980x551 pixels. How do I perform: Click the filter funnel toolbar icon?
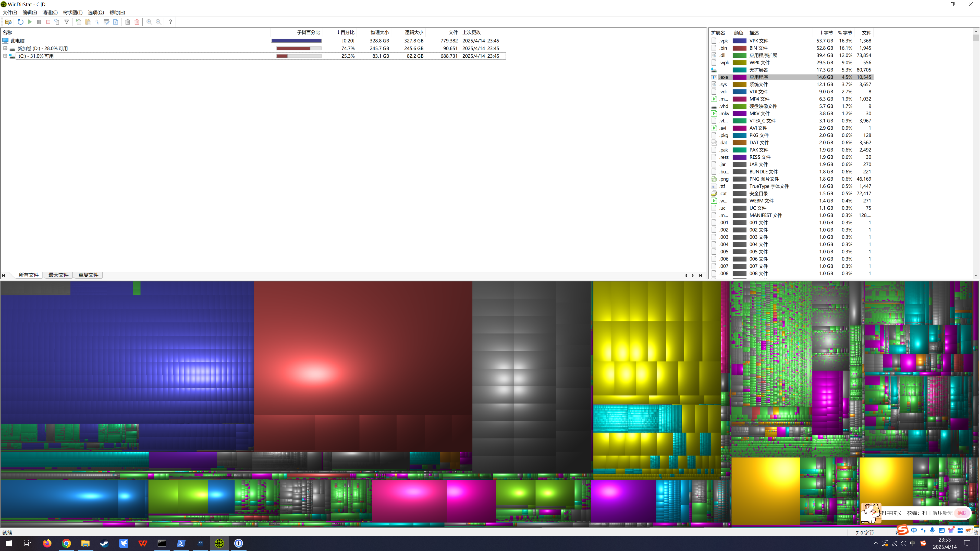67,22
